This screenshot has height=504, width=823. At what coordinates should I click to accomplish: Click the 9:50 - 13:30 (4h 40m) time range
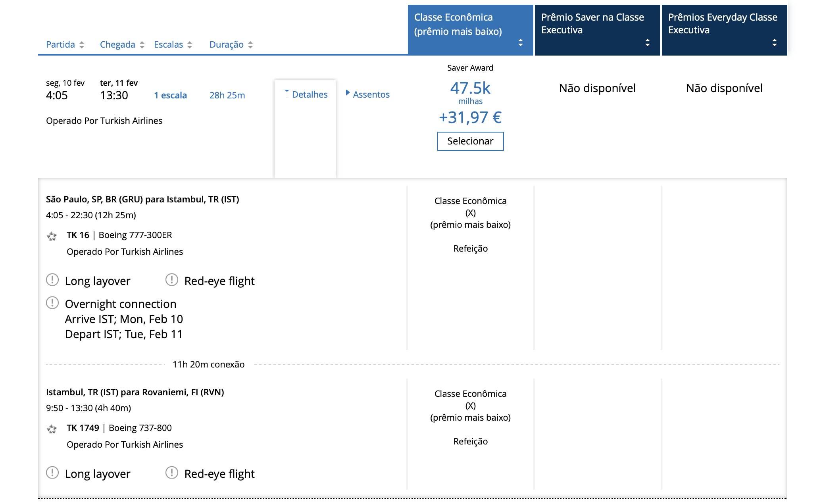88,408
